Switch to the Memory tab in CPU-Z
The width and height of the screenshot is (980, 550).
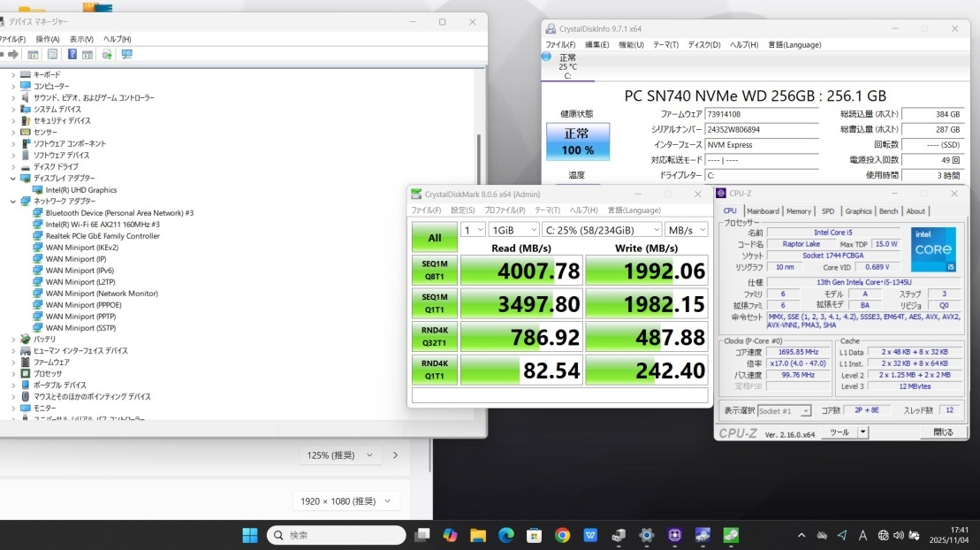click(798, 211)
